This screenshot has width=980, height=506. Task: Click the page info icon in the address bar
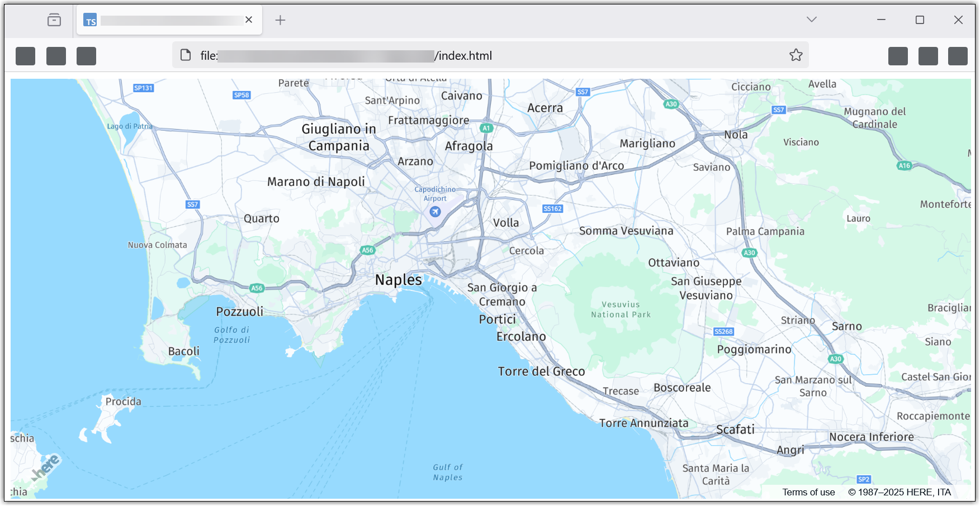(186, 55)
